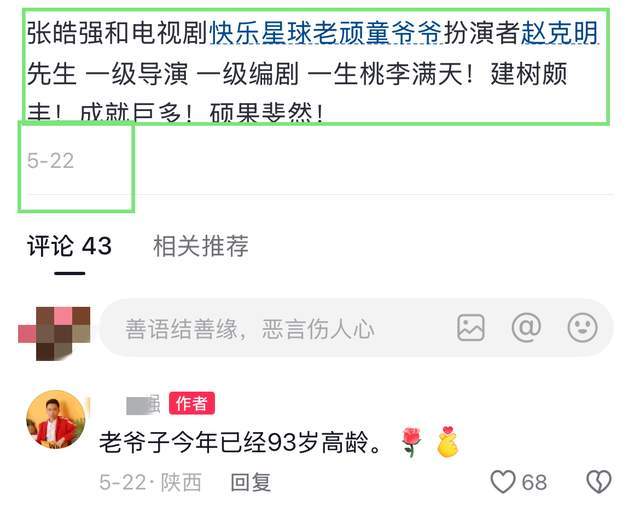Tap the rose emoji in comment
This screenshot has width=640, height=507.
click(411, 442)
